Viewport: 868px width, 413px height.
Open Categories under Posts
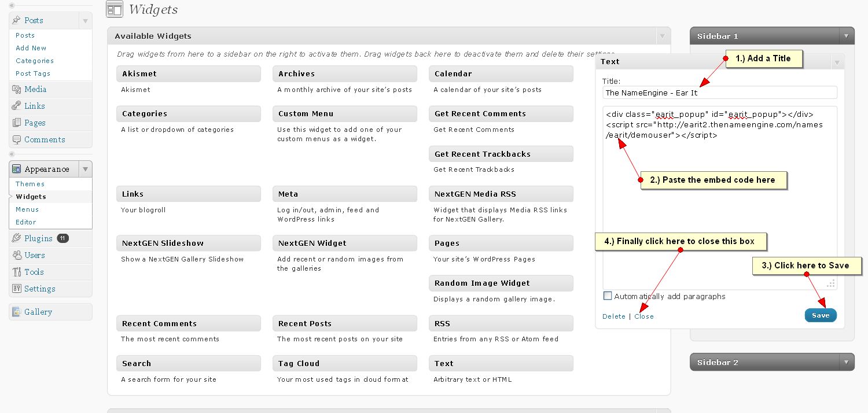[35, 61]
